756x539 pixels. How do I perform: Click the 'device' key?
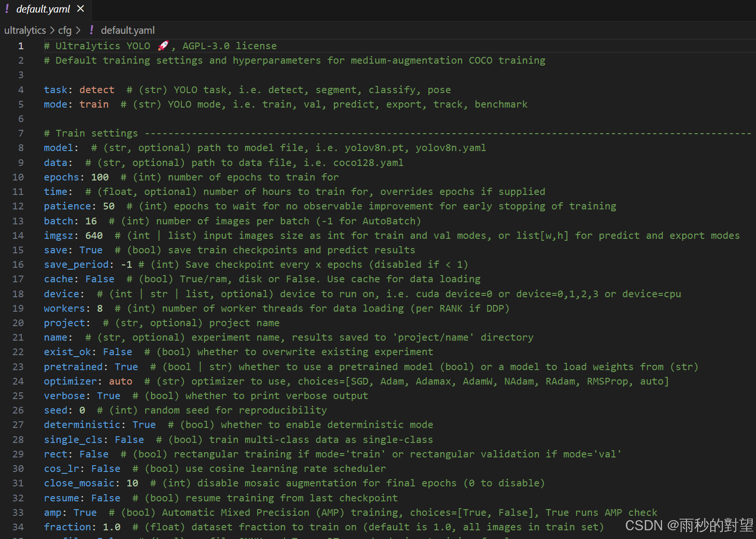pyautogui.click(x=61, y=294)
